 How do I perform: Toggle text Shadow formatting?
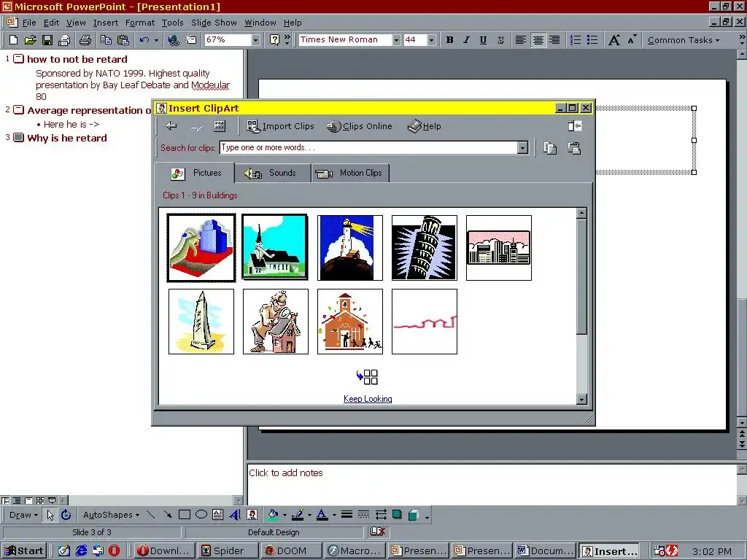click(500, 40)
